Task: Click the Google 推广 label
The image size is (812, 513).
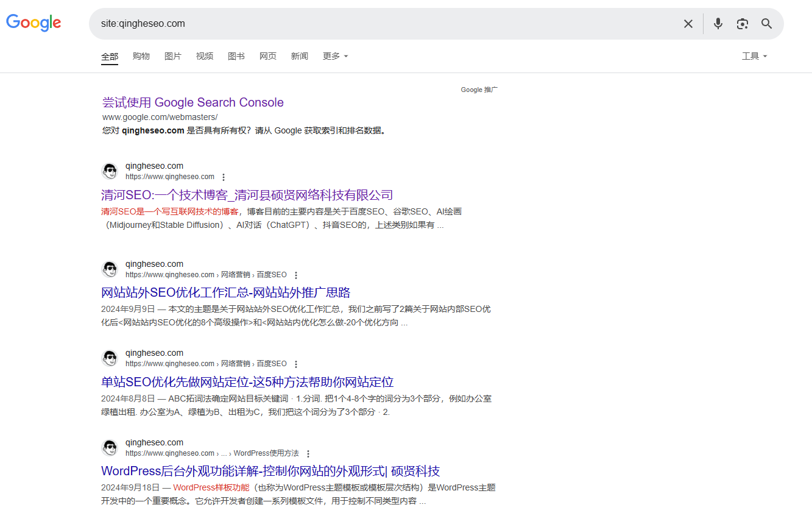Action: point(479,90)
